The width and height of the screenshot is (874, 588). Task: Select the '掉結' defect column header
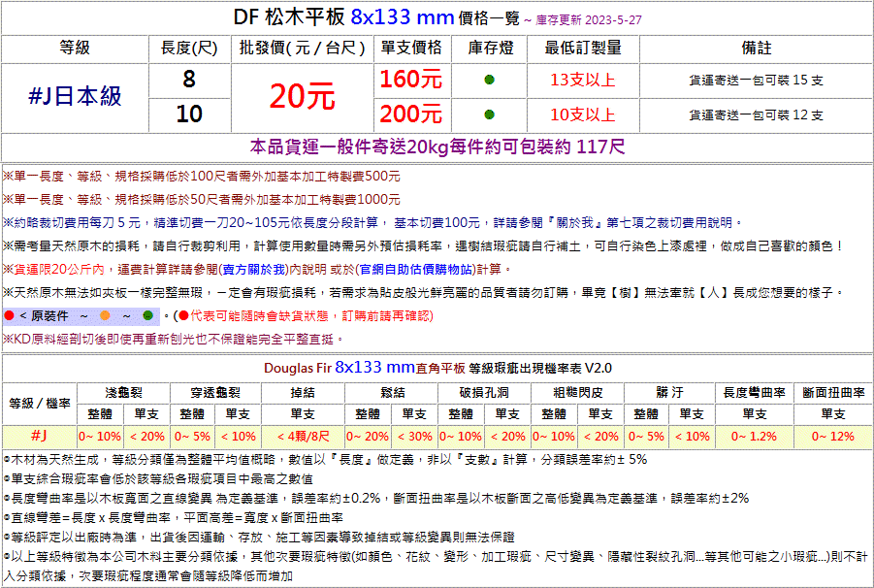(x=303, y=393)
